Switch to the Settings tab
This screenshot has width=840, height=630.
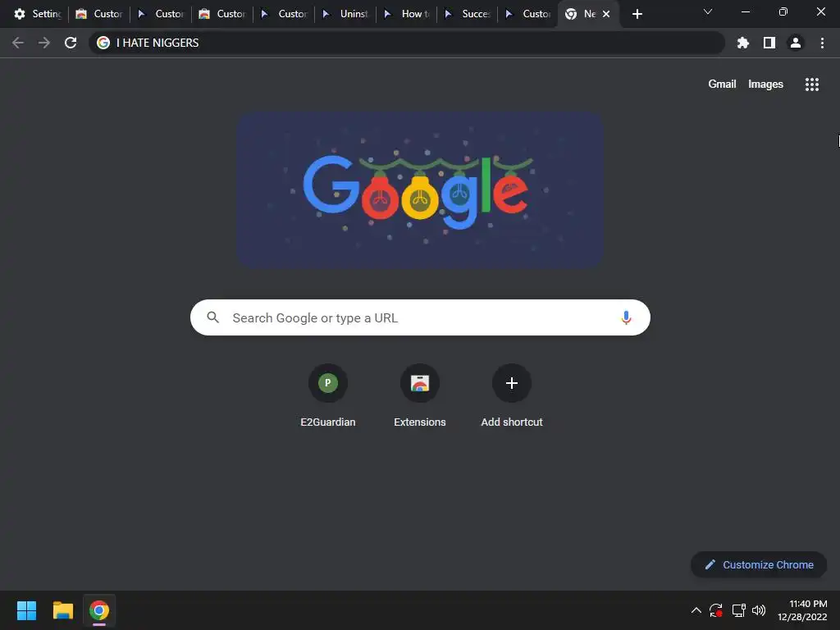click(x=38, y=14)
